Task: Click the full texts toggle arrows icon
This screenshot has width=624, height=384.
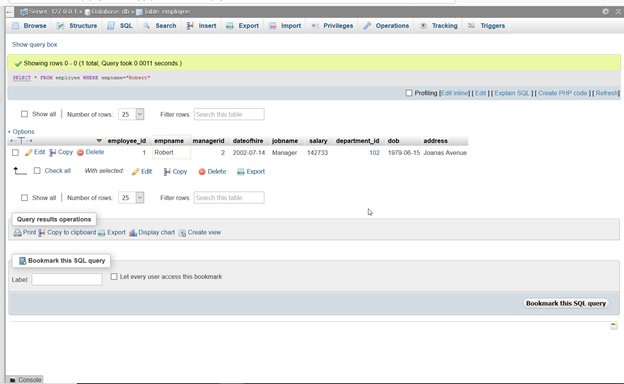Action: [21, 141]
